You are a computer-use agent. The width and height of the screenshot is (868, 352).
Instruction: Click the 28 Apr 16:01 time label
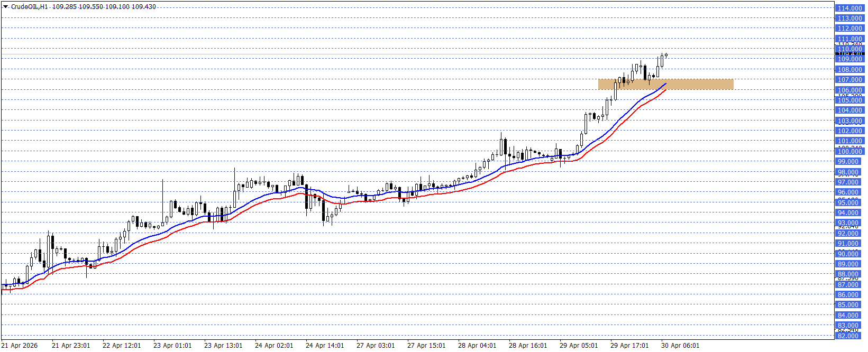click(528, 346)
